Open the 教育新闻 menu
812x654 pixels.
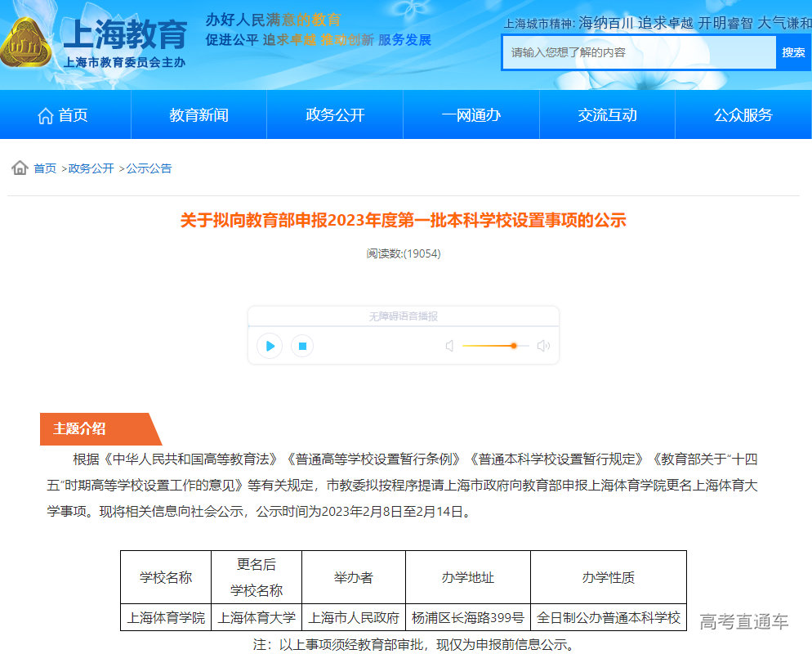coord(199,114)
